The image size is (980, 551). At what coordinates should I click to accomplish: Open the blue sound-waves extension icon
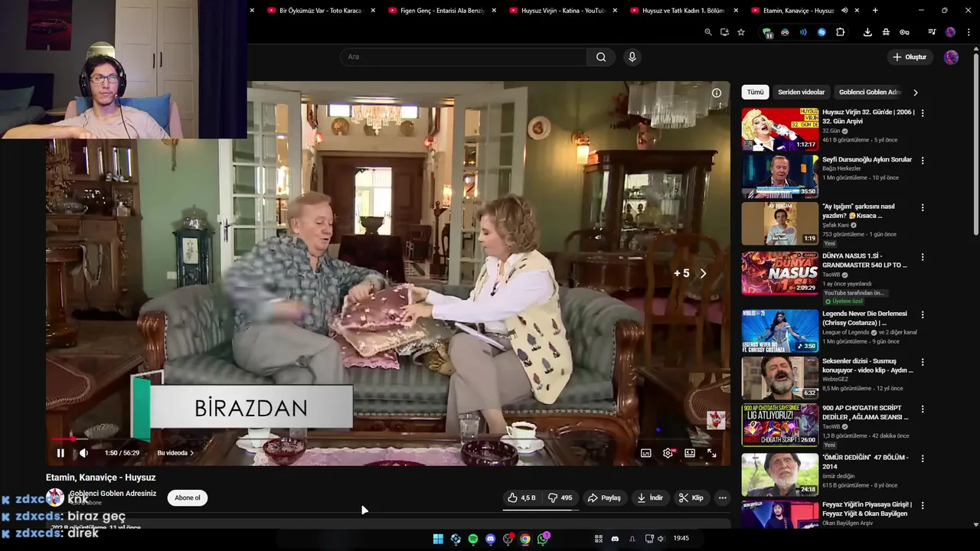click(803, 32)
